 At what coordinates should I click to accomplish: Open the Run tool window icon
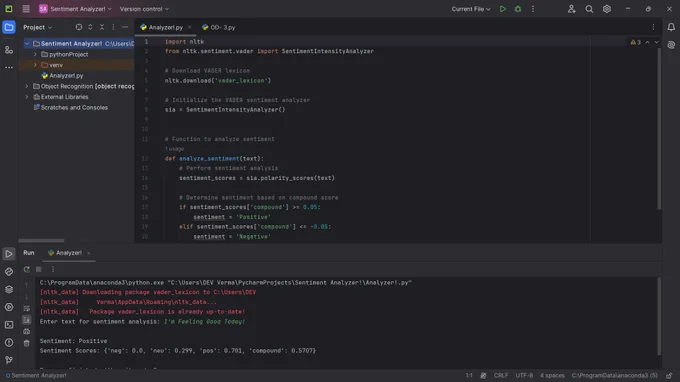9,254
